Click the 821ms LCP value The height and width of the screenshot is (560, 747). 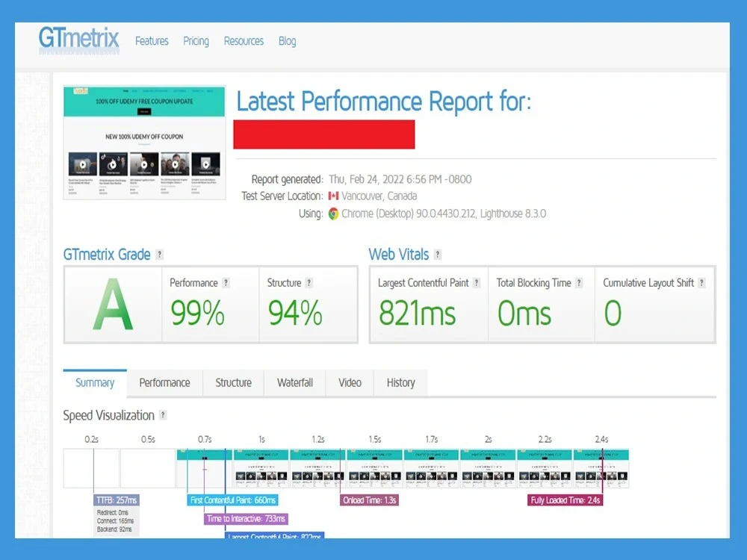(418, 314)
